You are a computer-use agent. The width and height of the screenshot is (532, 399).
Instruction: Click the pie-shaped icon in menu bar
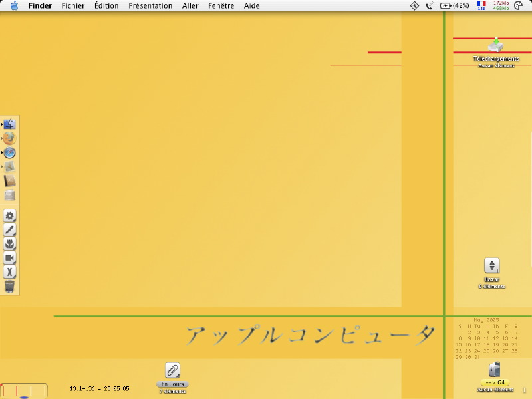pos(519,6)
